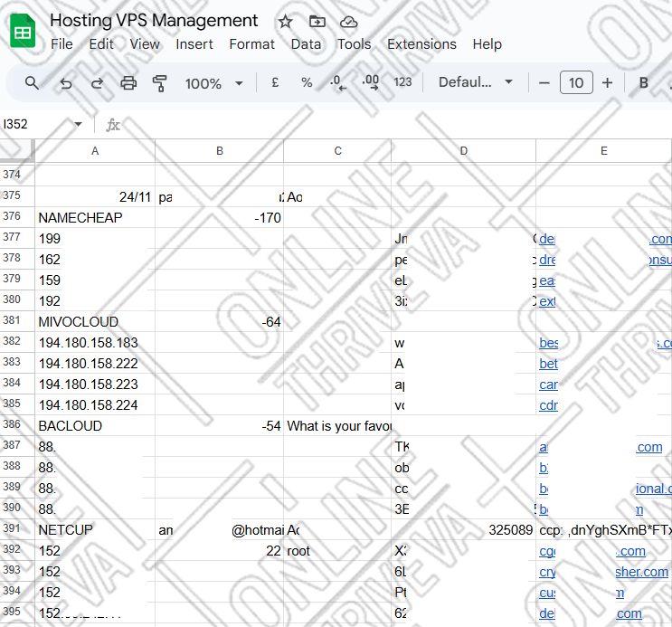Open the View menu

coord(145,44)
